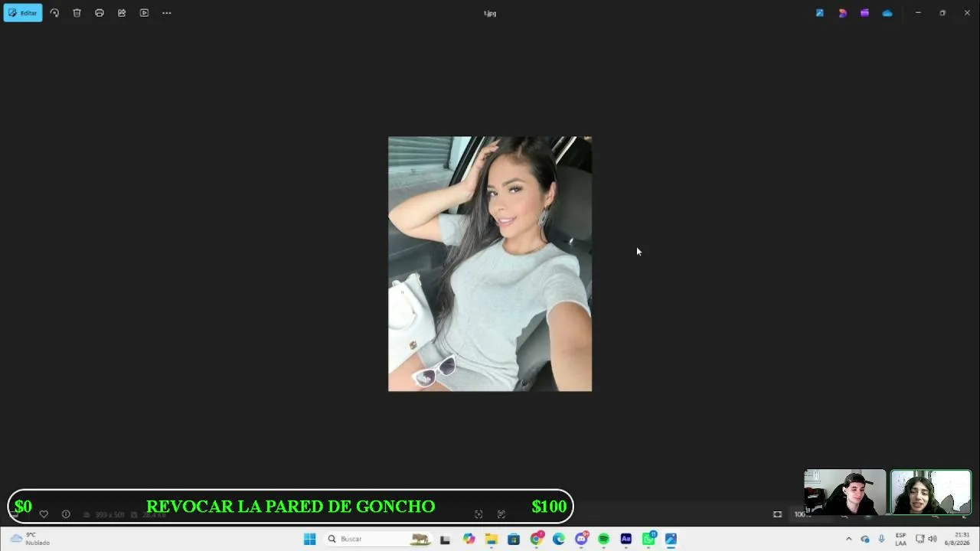980x551 pixels.
Task: Delete the photo with the trash icon
Action: tap(77, 13)
